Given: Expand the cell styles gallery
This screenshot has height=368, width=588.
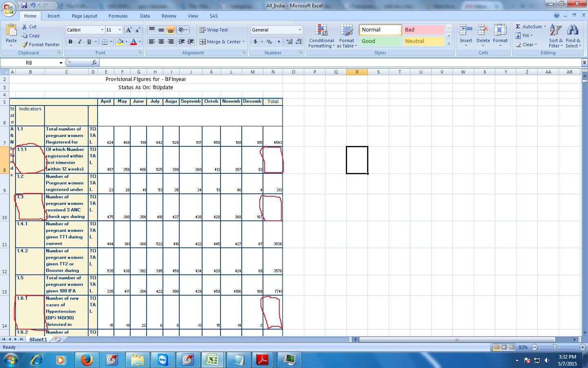Looking at the screenshot, I should (x=449, y=43).
